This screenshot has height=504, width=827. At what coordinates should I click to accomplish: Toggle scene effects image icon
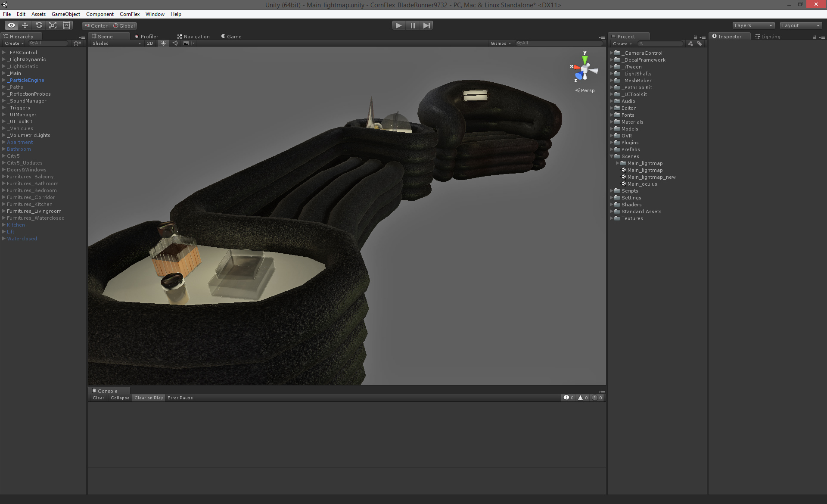(186, 43)
